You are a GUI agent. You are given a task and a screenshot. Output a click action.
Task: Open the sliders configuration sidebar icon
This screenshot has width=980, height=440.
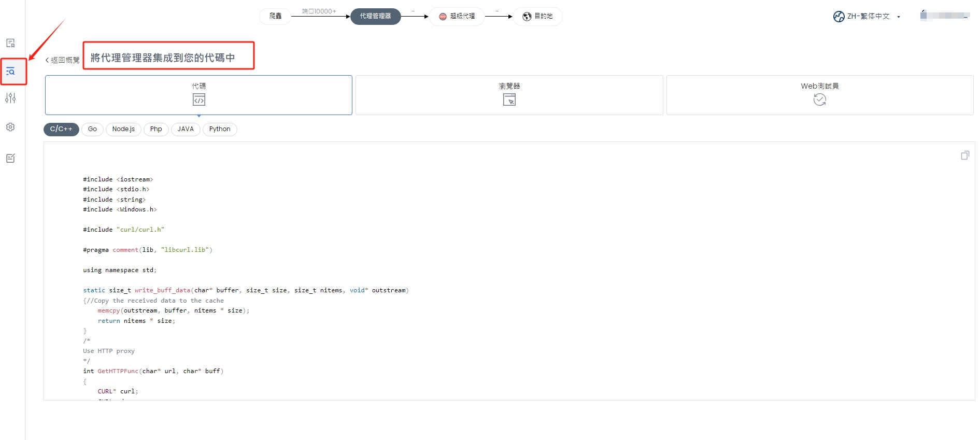pyautogui.click(x=10, y=98)
